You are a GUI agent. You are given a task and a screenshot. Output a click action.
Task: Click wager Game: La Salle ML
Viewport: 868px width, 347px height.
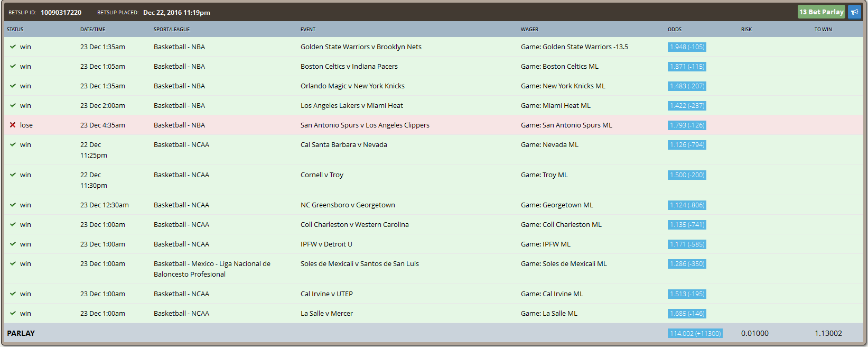tap(549, 313)
